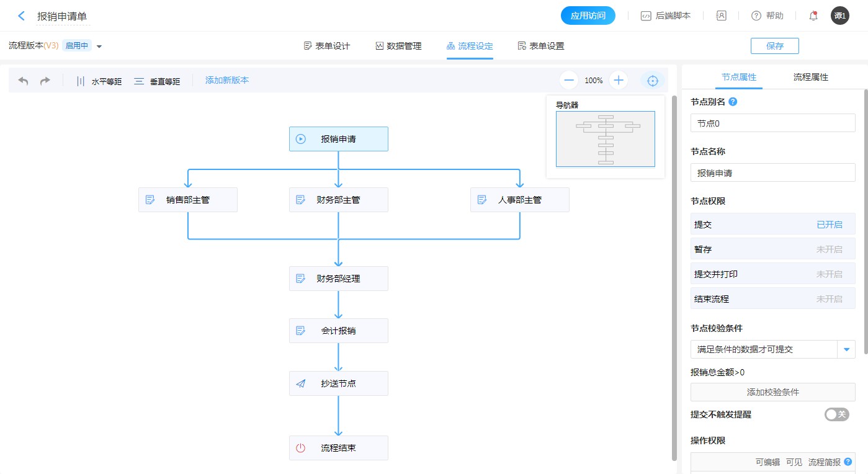Viewport: 868px width, 474px height.
Task: Open the notification bell
Action: click(813, 16)
